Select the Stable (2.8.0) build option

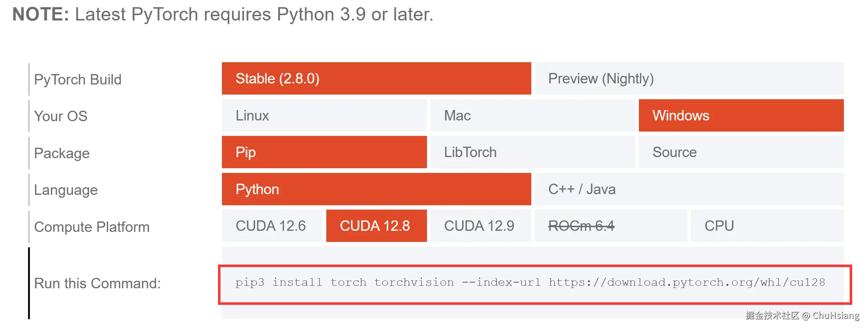(x=376, y=78)
